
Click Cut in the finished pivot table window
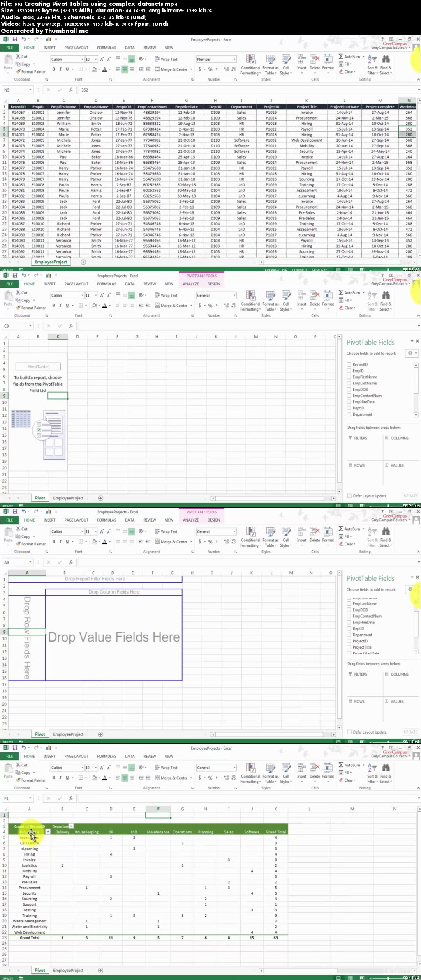point(22,765)
